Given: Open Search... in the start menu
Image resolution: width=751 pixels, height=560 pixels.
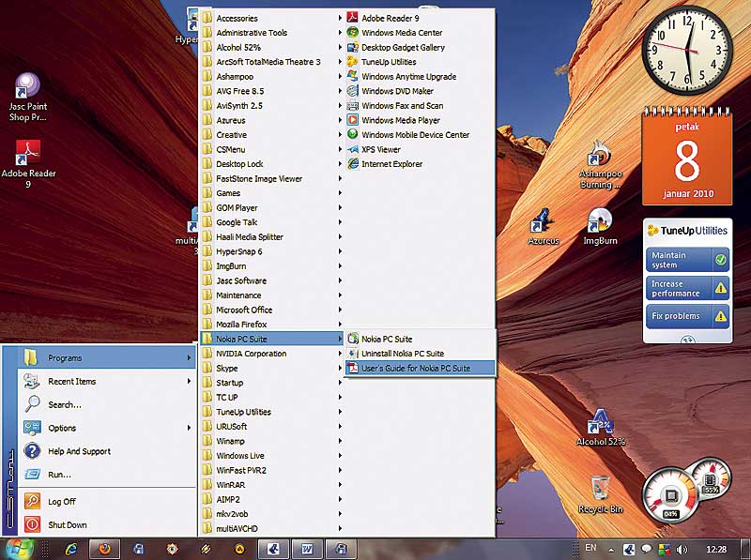Looking at the screenshot, I should click(x=107, y=404).
